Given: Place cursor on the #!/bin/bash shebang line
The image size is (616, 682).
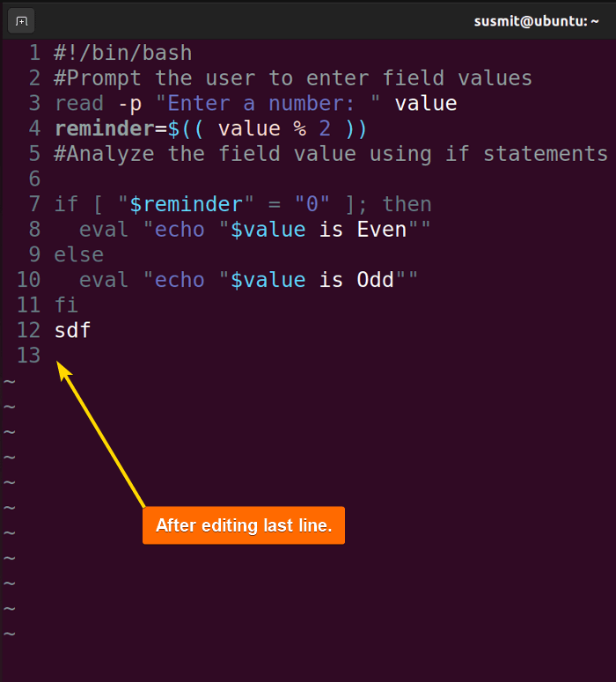Looking at the screenshot, I should click(122, 53).
